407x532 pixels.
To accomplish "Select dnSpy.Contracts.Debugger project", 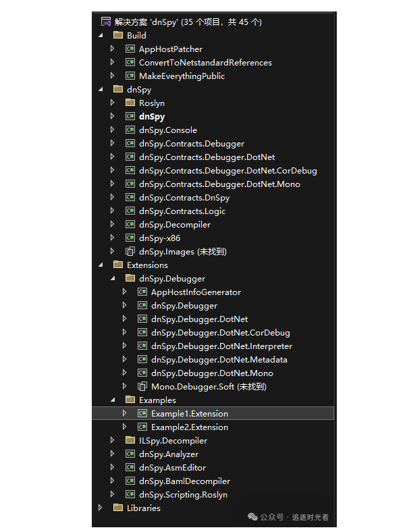I will [192, 144].
